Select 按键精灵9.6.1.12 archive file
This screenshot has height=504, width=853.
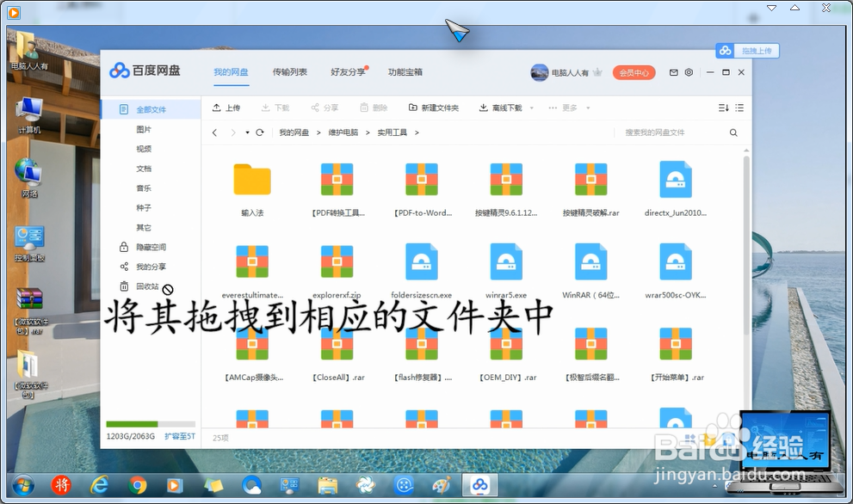click(x=506, y=180)
